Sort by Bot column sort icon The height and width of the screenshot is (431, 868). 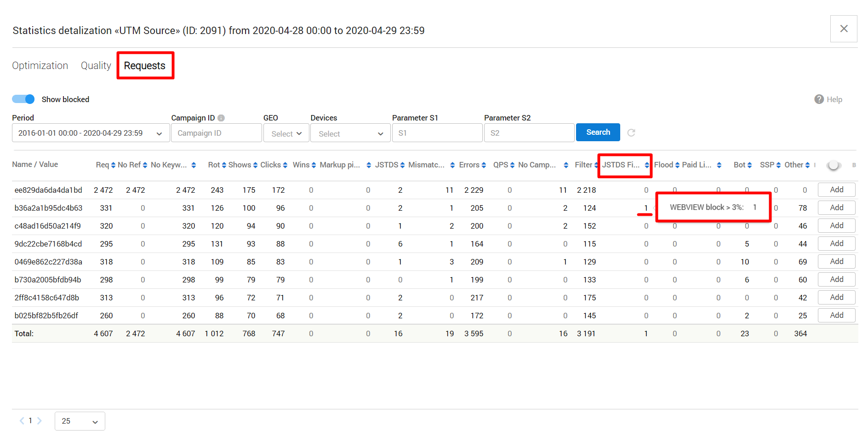[x=749, y=165]
